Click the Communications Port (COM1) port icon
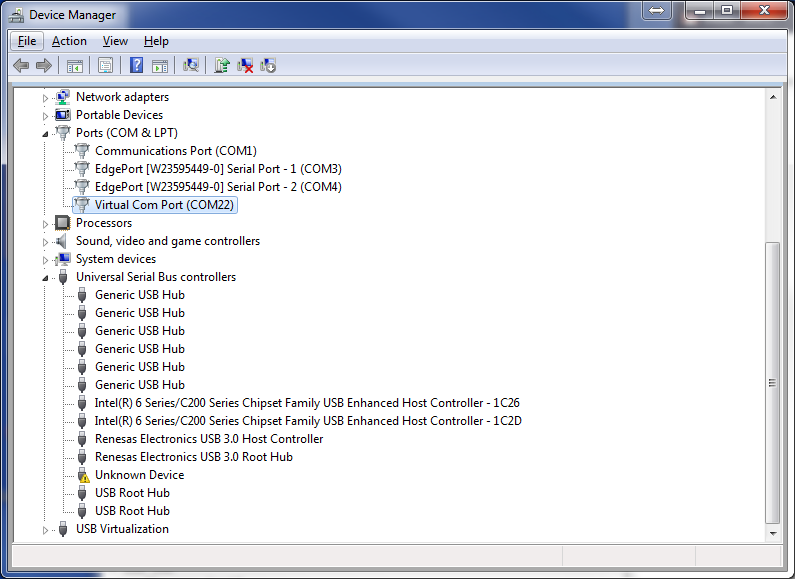Screen dimensions: 795x579 click(x=82, y=151)
